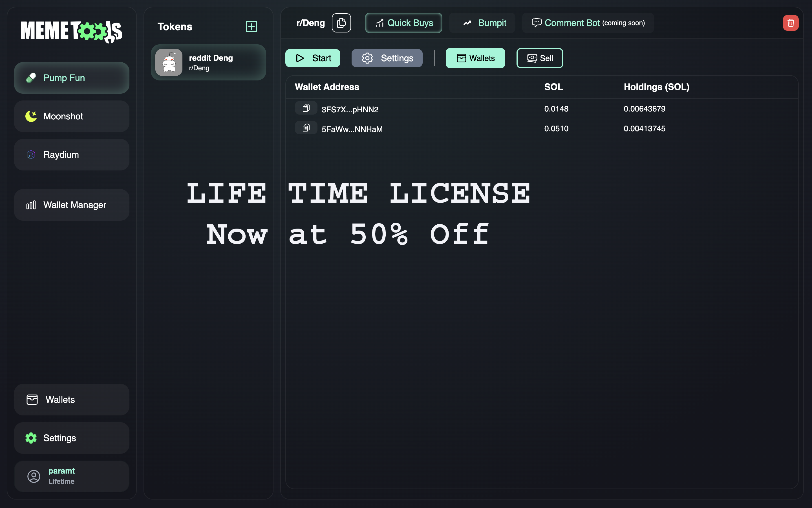Click the Start button
This screenshot has width=812, height=508.
[313, 58]
